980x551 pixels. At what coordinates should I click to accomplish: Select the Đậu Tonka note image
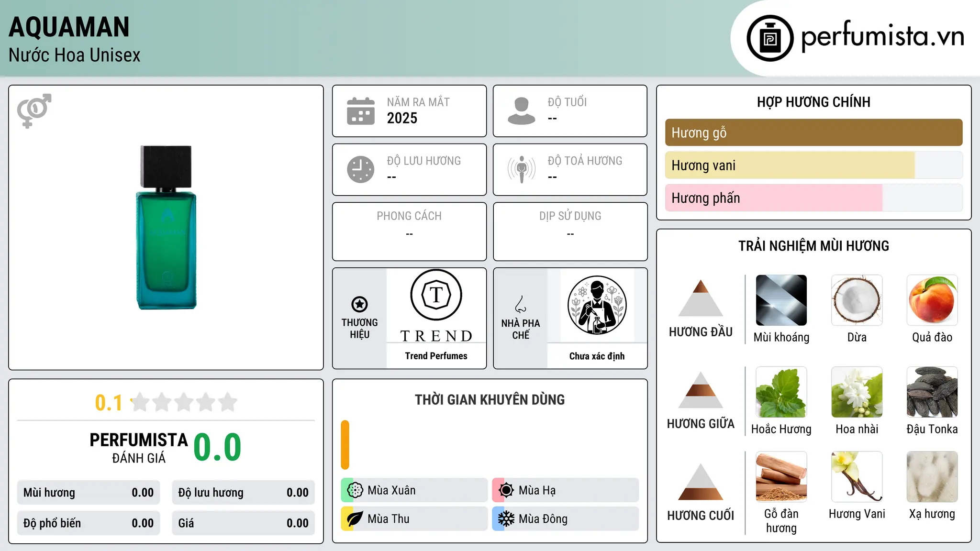coord(932,392)
